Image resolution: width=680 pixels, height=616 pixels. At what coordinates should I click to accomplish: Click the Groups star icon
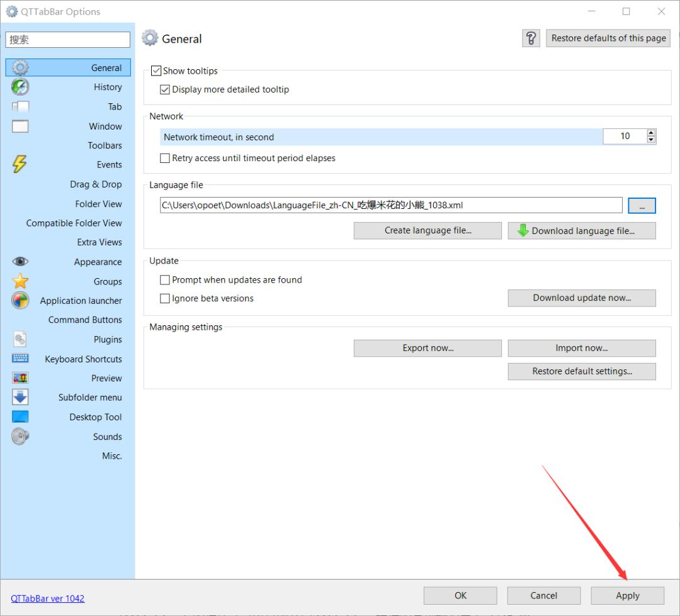[x=20, y=281]
